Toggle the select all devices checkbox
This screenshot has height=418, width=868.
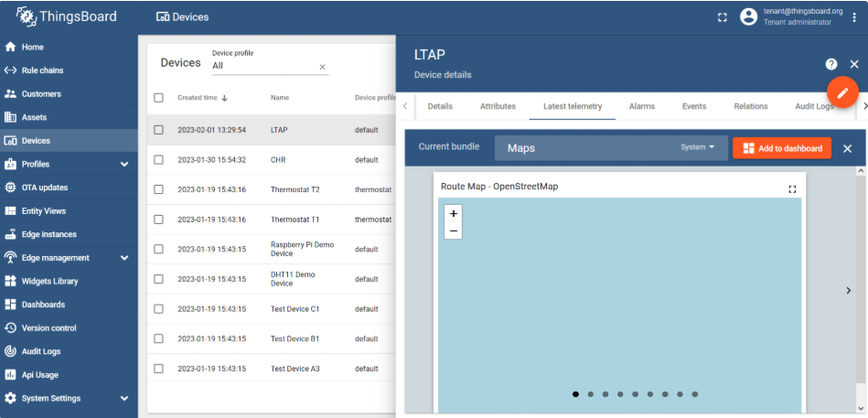159,98
